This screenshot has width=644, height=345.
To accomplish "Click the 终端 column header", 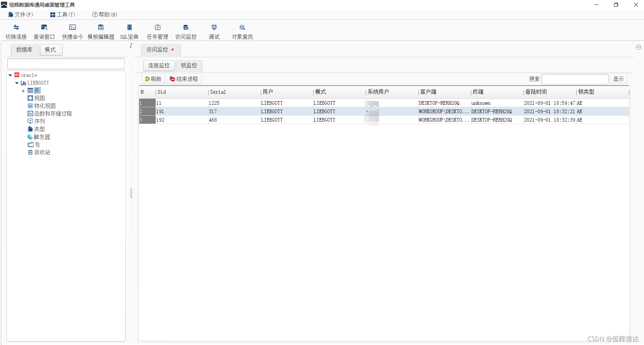I will [497, 92].
